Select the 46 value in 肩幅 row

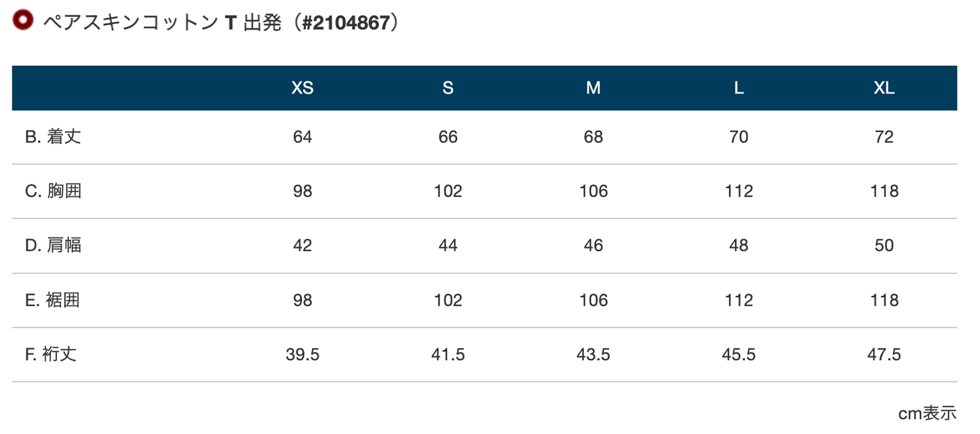tap(593, 245)
